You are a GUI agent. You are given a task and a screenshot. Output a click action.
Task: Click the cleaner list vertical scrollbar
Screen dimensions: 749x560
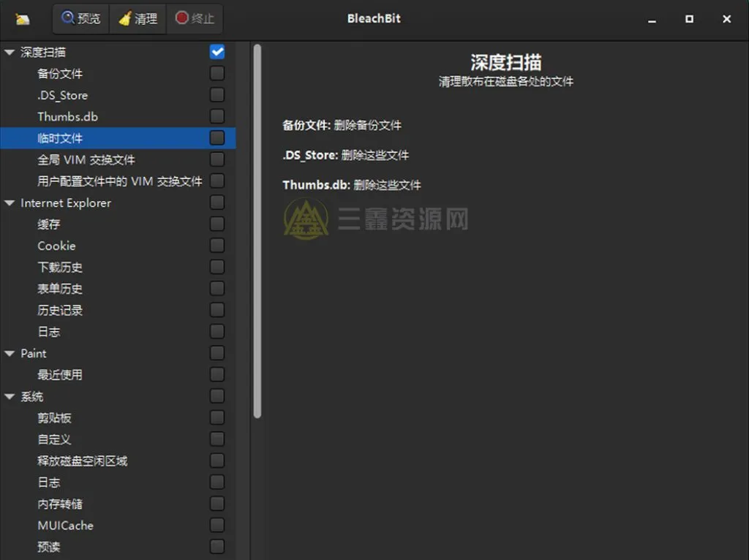pos(257,231)
